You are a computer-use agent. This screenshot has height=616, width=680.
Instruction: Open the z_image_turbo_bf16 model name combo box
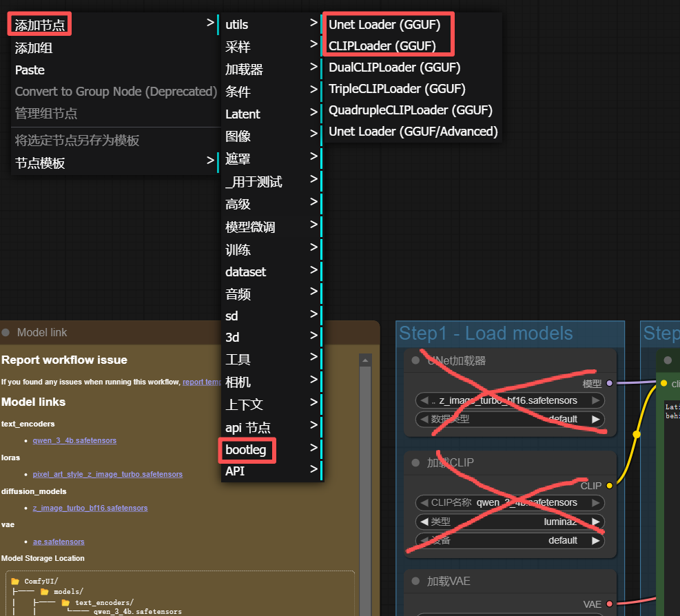509,400
